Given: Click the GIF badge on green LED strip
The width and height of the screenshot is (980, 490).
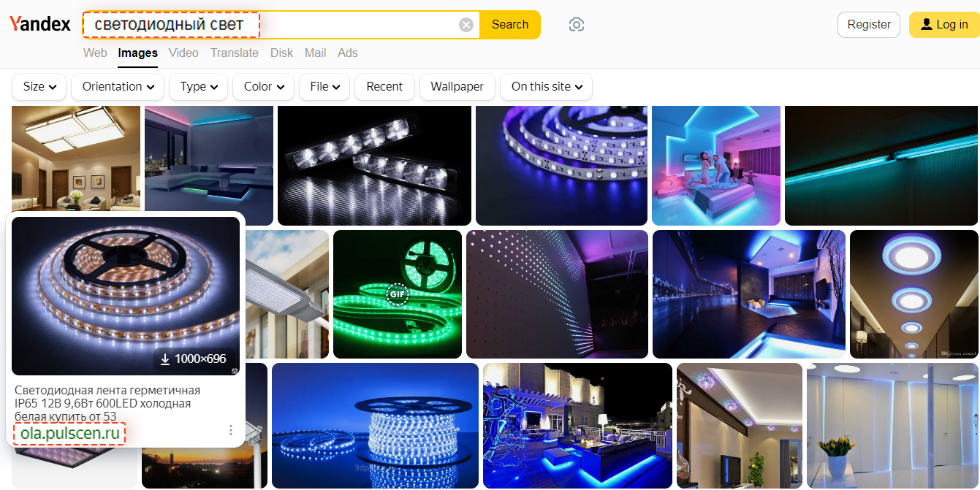Looking at the screenshot, I should tap(397, 294).
